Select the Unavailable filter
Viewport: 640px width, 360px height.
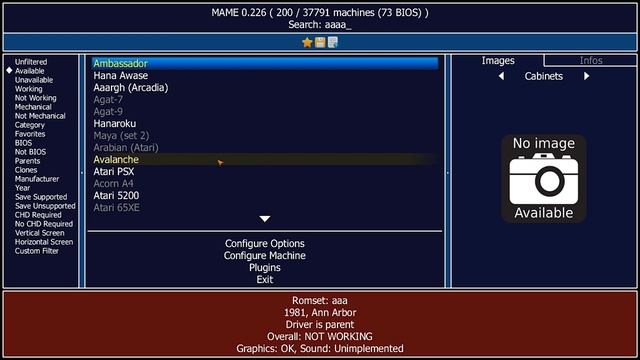point(34,80)
